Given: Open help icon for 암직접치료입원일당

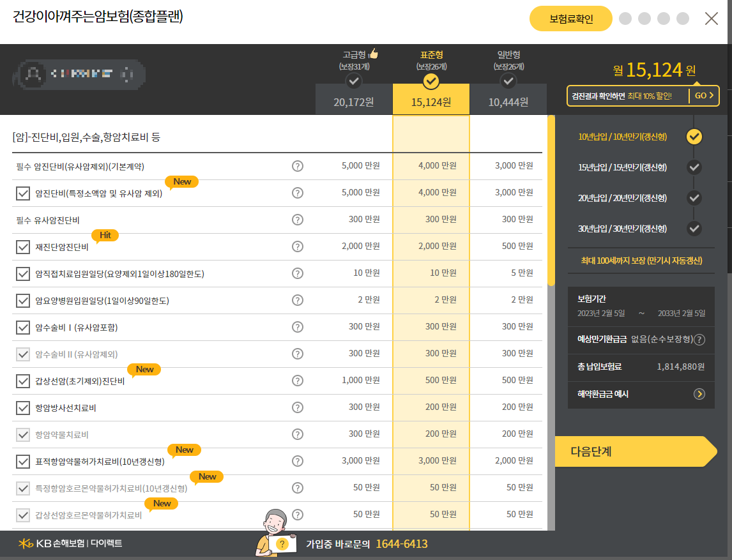Looking at the screenshot, I should click(298, 273).
